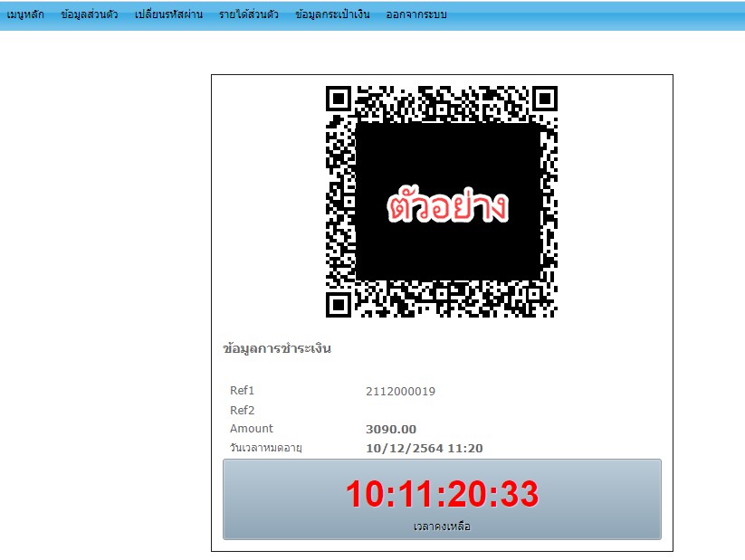The image size is (745, 560).
Task: Click the sample QR code image
Action: [x=442, y=202]
